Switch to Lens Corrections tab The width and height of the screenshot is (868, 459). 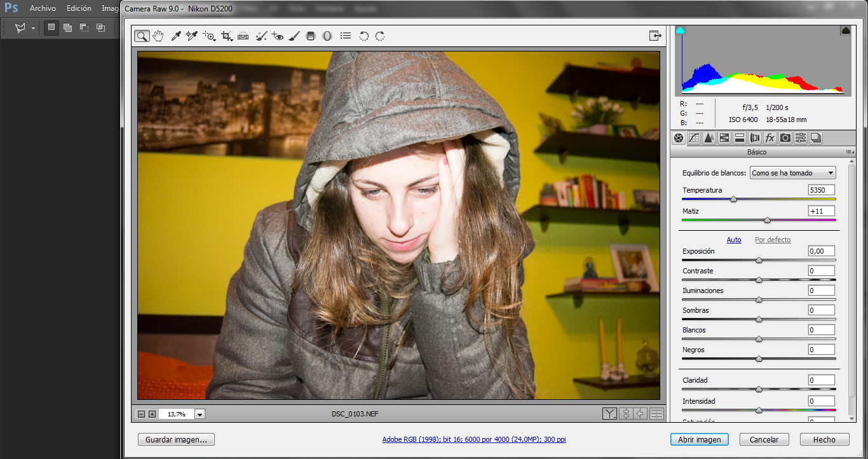point(755,137)
